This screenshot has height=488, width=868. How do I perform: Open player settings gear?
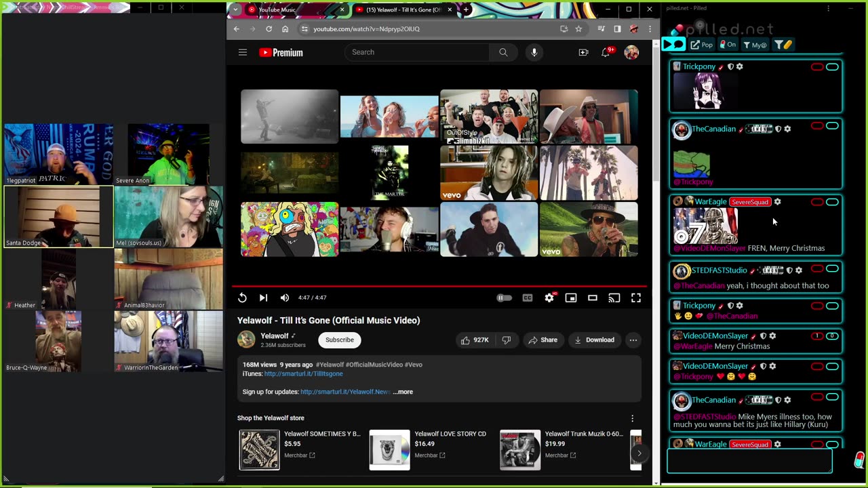(549, 298)
